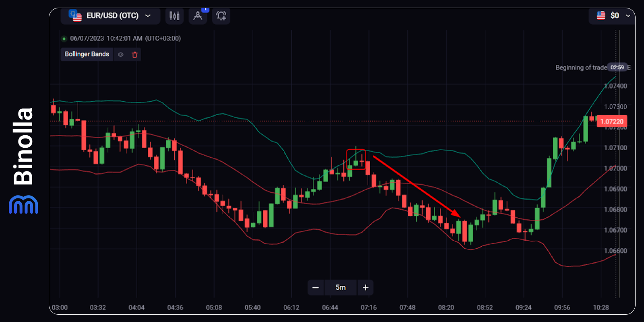Image resolution: width=644 pixels, height=322 pixels.
Task: Click the 06/07/2023 10:42:01 AM timestamp
Action: (106, 38)
